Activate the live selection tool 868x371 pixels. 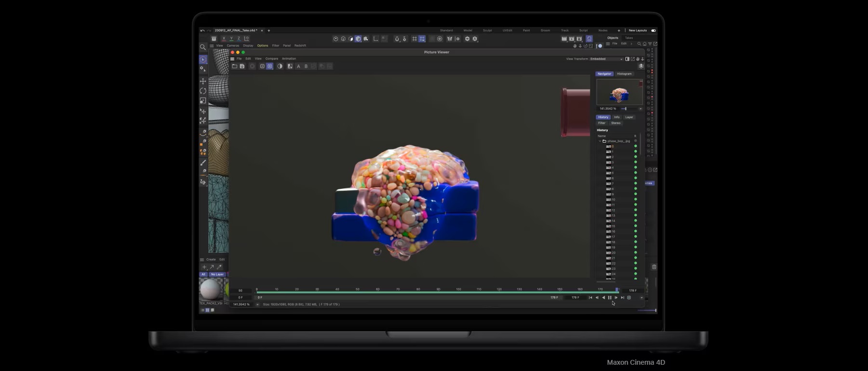pos(203,59)
